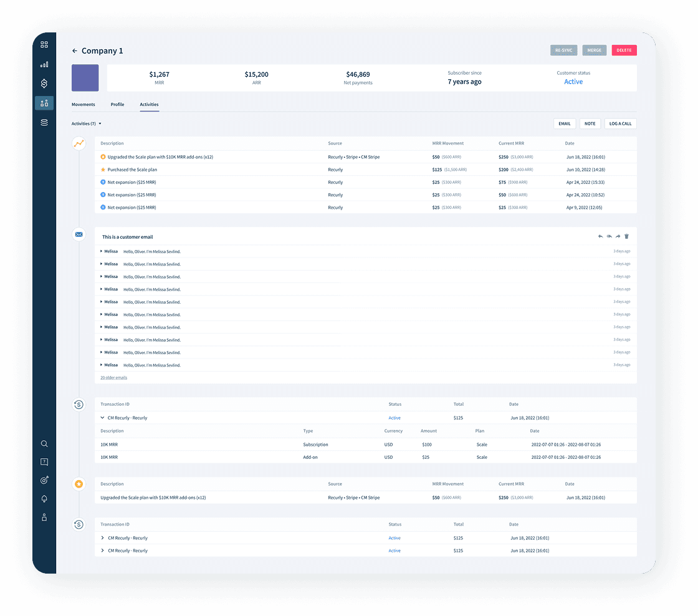The height and width of the screenshot is (616, 698).
Task: Click the MERGE button
Action: (x=595, y=51)
